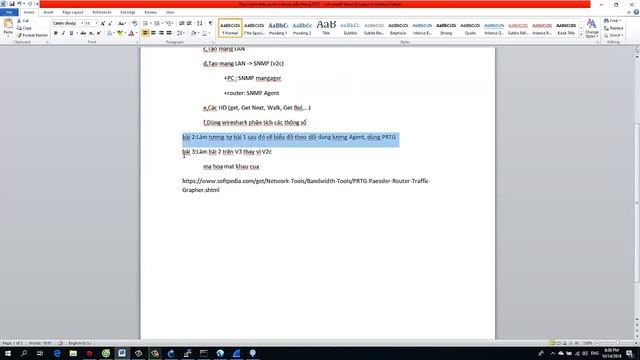640x360 pixels.
Task: Click the Paste button in Clipboard group
Action: coord(8,27)
